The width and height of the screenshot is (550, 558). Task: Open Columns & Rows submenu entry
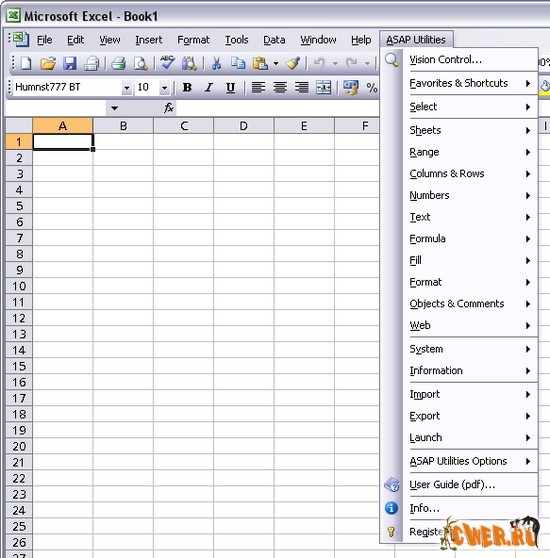pyautogui.click(x=470, y=174)
